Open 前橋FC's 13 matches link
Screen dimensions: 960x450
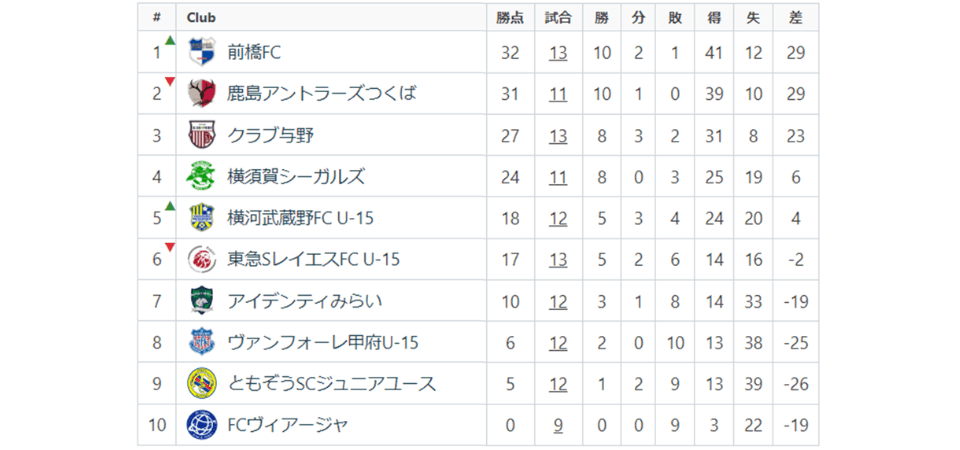coord(558,52)
